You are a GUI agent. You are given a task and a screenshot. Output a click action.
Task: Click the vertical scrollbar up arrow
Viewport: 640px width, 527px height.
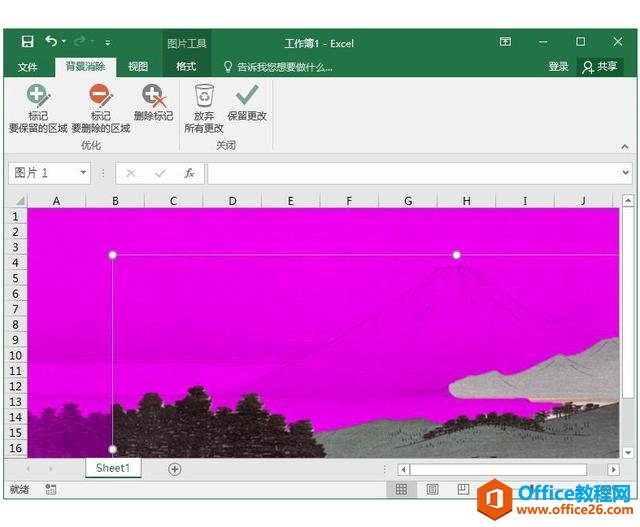click(628, 200)
